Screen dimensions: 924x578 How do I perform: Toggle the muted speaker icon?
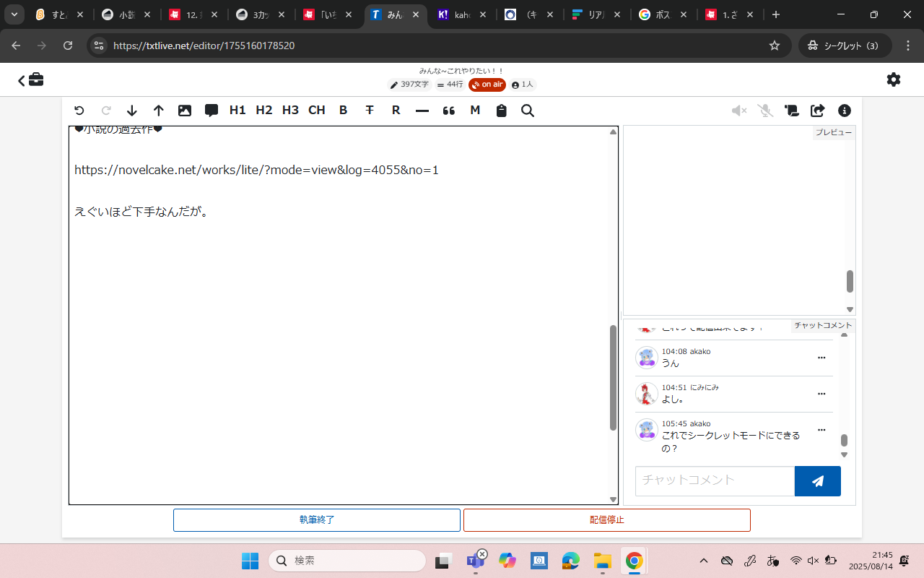click(x=738, y=111)
